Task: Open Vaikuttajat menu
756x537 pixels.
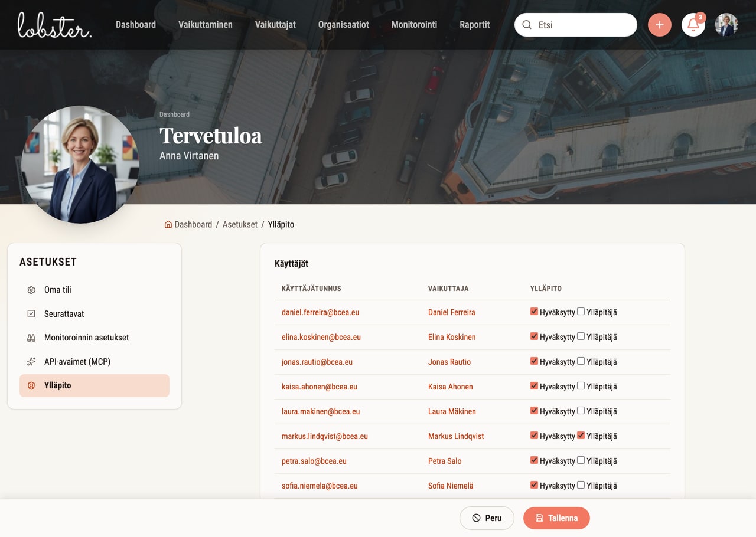Action: [275, 25]
